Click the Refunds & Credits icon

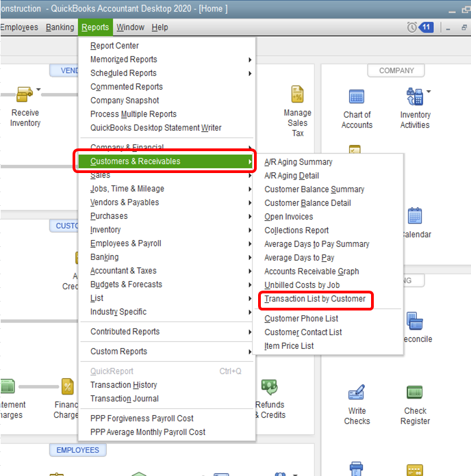pos(269,387)
